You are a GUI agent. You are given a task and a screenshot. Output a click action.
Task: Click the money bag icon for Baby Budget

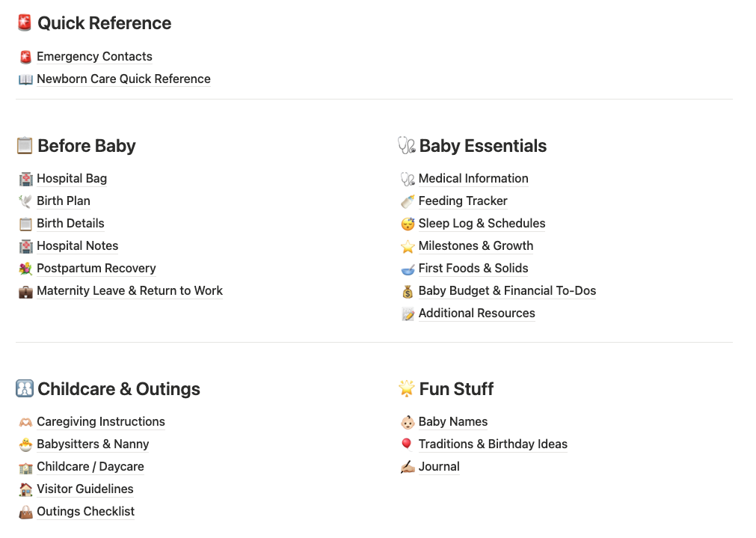point(408,291)
